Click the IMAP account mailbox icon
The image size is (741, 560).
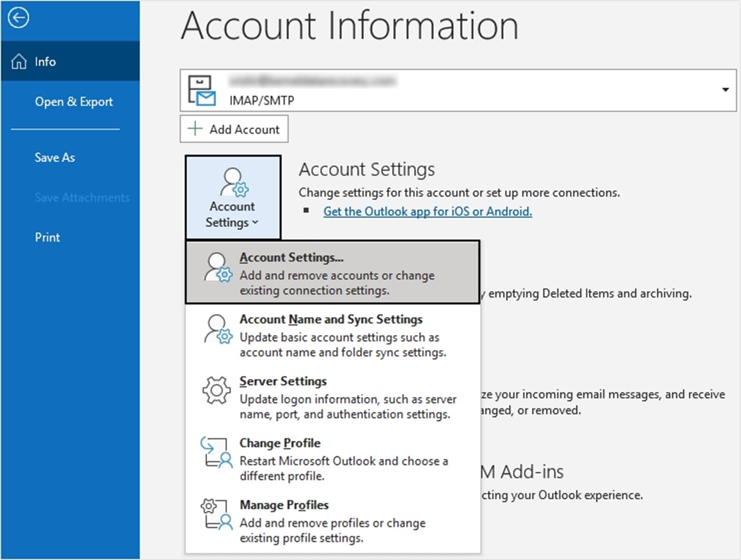tap(202, 91)
